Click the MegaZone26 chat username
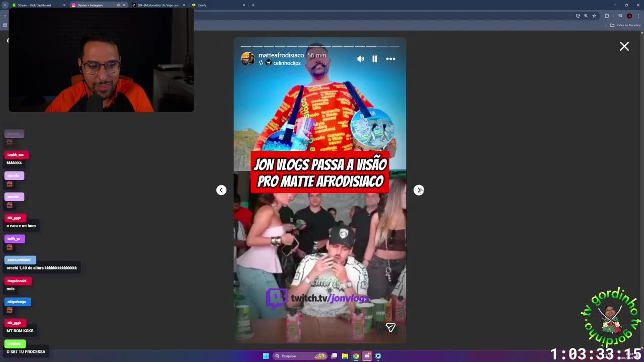The image size is (644, 362). pyautogui.click(x=17, y=281)
